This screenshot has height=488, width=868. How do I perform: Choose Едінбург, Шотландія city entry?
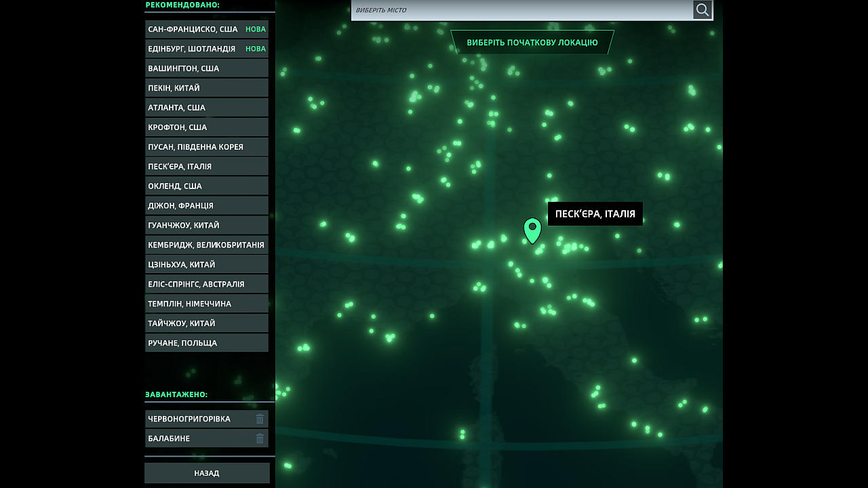click(207, 49)
